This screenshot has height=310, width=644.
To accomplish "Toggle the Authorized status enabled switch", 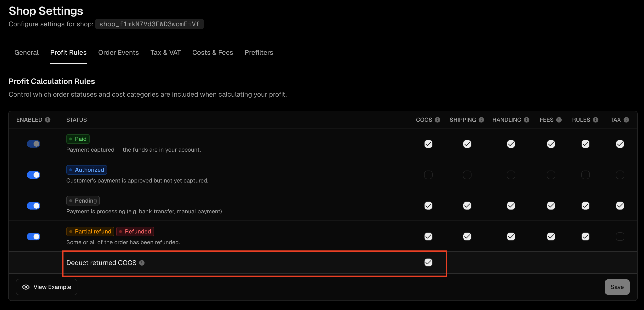I will coord(34,175).
